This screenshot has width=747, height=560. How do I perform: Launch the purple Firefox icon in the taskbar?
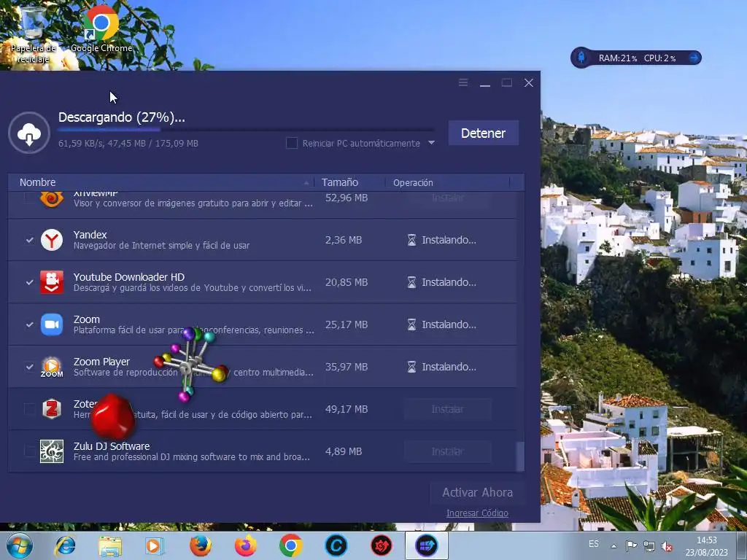point(246,545)
